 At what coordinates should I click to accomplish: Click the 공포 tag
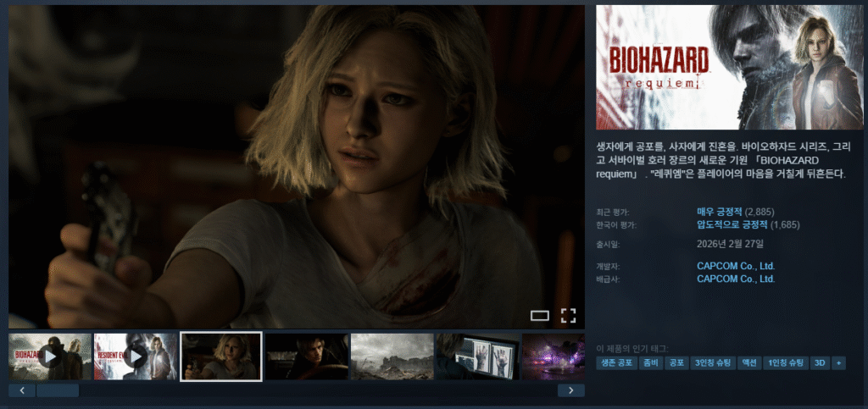(x=676, y=363)
